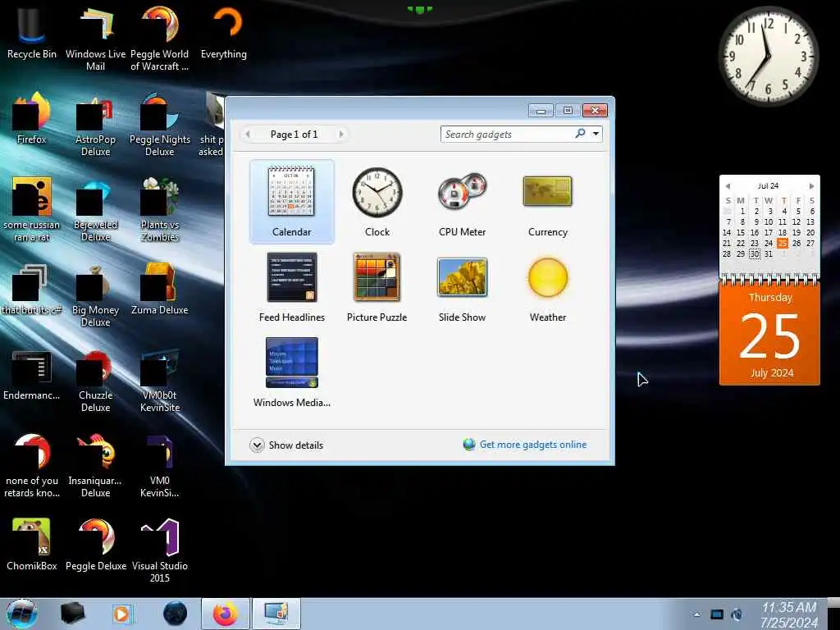Select the Peggle Nights Deluxe icon
Screen dimensions: 840x630
pos(160,126)
